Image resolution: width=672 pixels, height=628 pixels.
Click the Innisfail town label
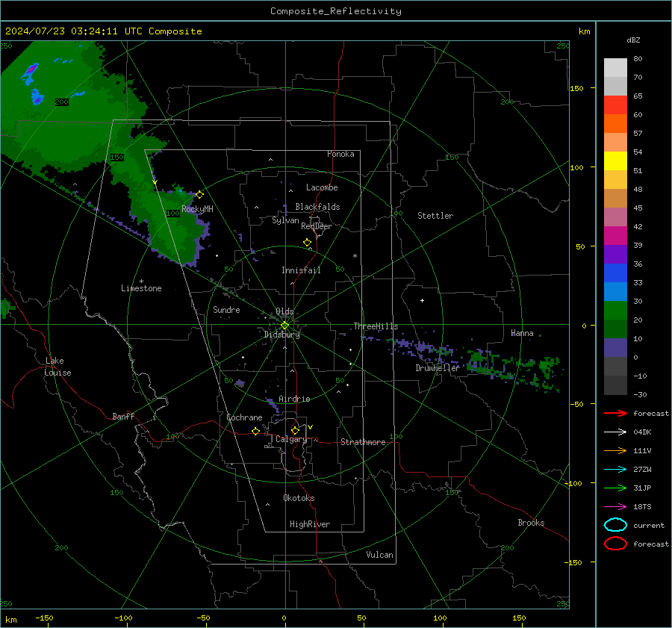[301, 270]
